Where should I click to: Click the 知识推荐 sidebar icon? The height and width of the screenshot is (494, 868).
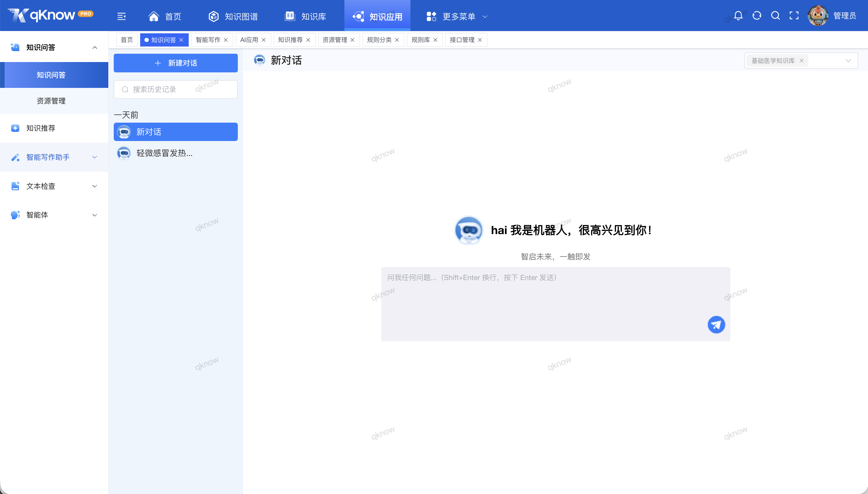coord(15,128)
